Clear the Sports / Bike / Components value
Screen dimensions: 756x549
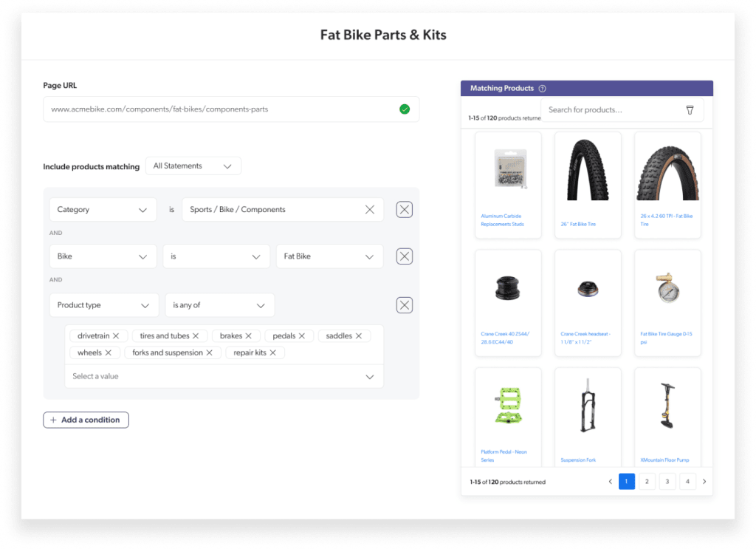coord(370,210)
